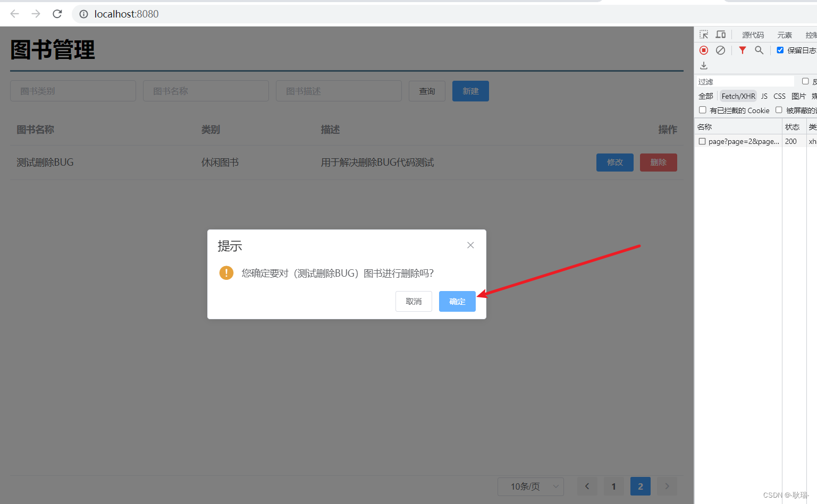
Task: Cancel deletion with the 取消 button
Action: pos(414,301)
